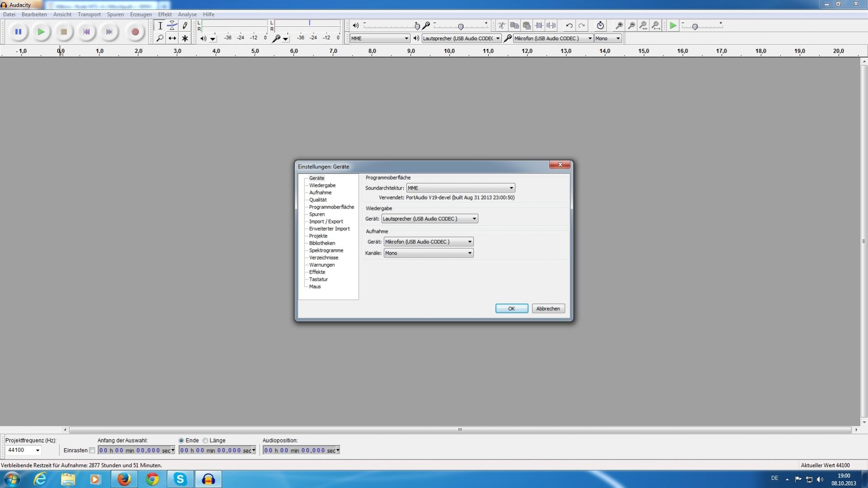Open the toolbar Mono channels dropdown
The width and height of the screenshot is (868, 488).
608,38
